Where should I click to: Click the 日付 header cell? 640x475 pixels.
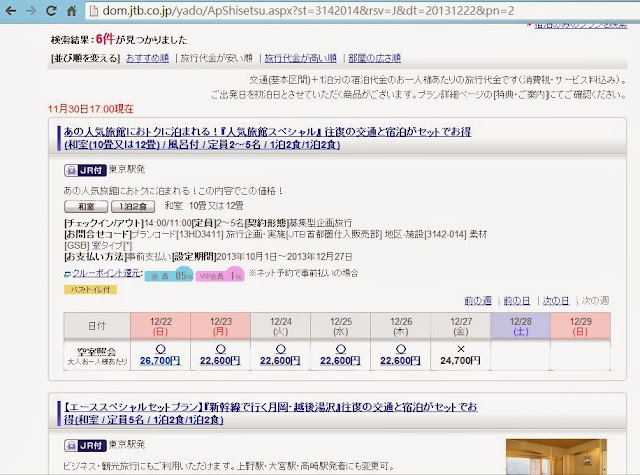[97, 326]
